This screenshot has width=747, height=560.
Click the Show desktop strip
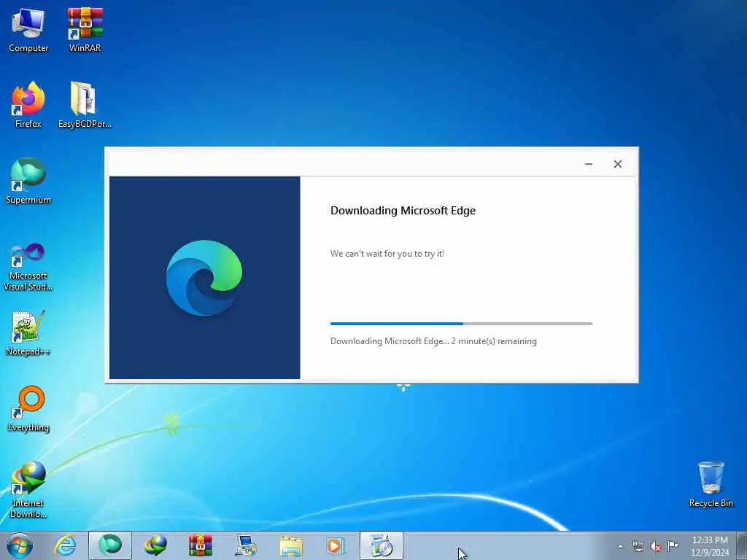[742, 545]
